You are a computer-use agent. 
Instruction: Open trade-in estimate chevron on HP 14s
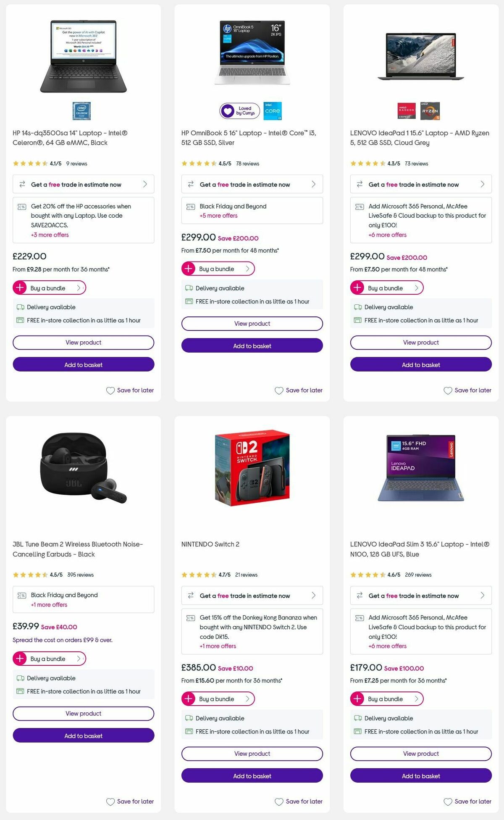144,184
